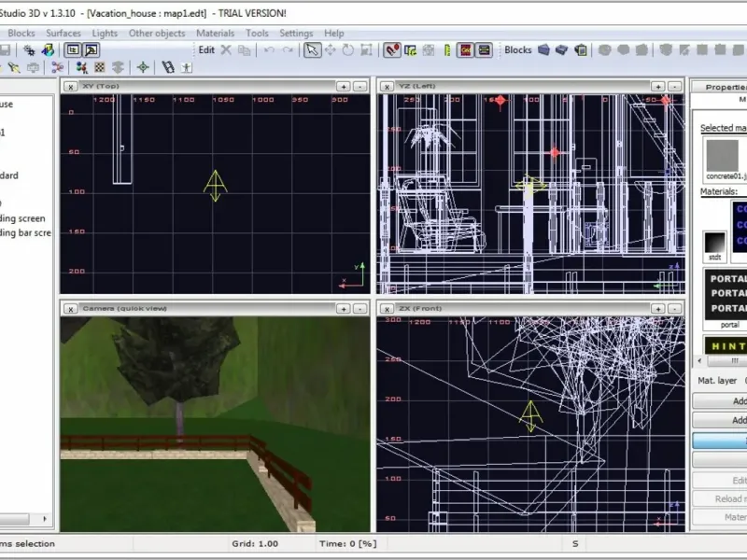Zoom out the YZ (Left) view with minus
Screen dimensions: 747x560
click(x=674, y=87)
